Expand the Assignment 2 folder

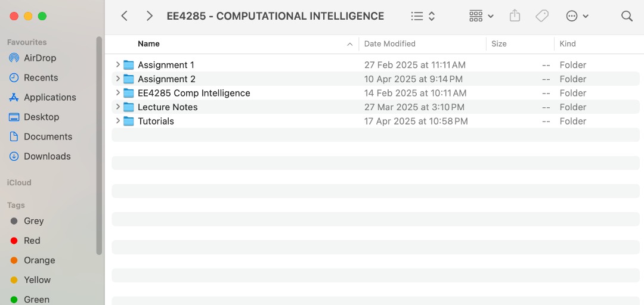coord(118,79)
